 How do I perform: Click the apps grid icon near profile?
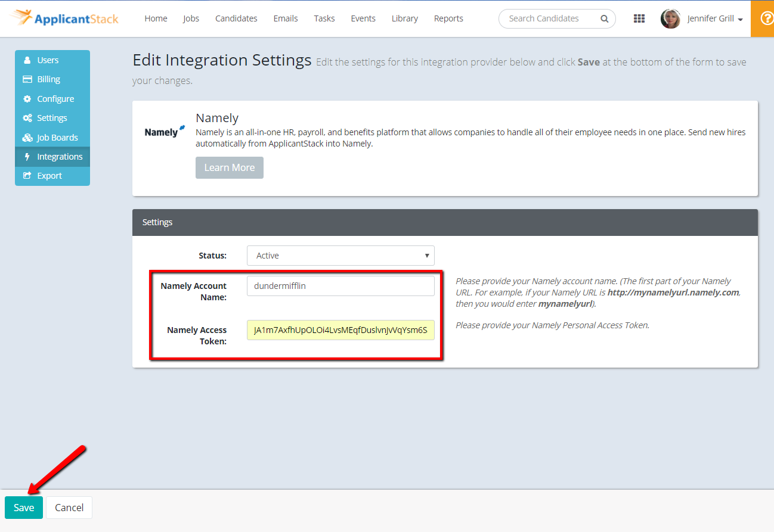pos(639,18)
